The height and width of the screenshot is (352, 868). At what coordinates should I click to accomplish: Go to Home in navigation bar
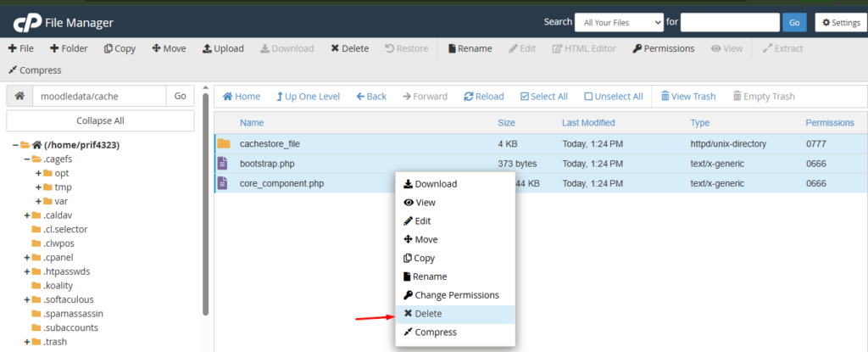point(242,97)
